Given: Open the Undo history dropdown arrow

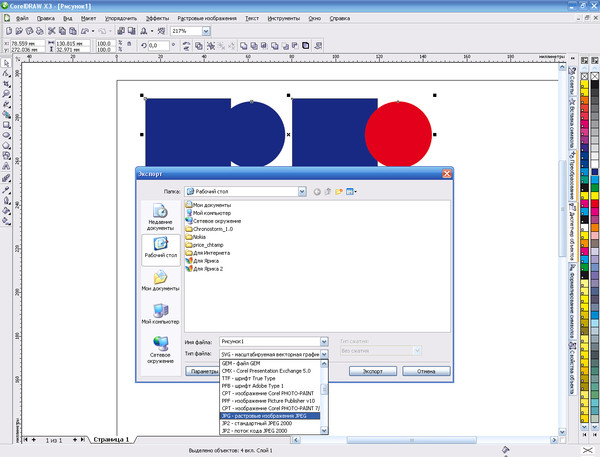Looking at the screenshot, I should (93, 31).
